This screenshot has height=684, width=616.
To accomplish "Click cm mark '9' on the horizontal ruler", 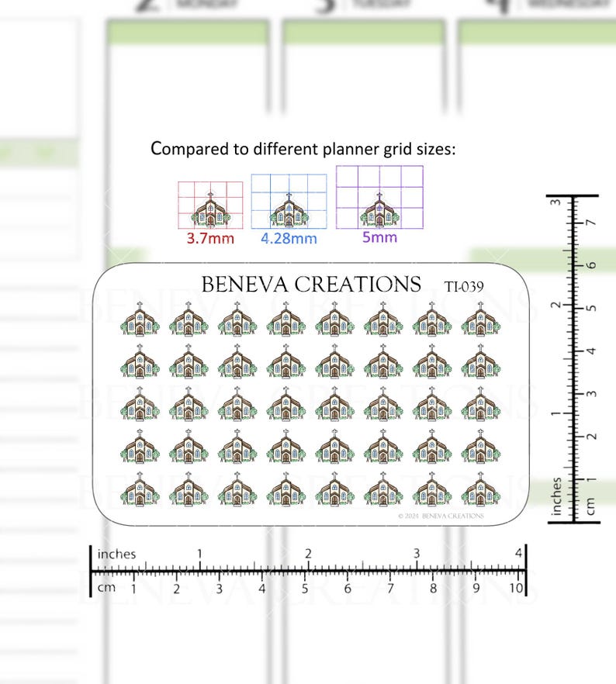I will 476,589.
